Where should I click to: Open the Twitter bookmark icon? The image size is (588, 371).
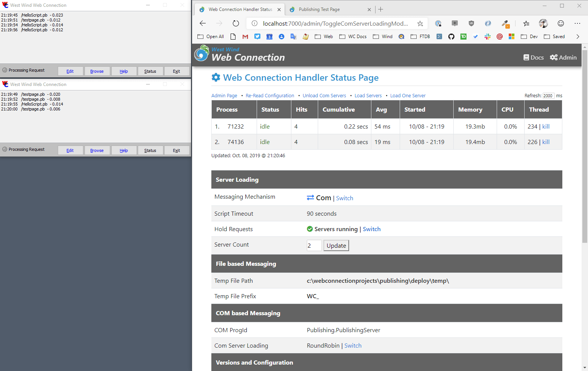tap(257, 37)
